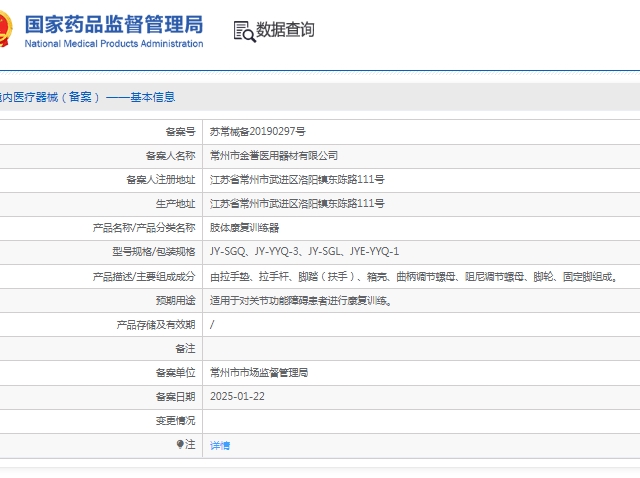This screenshot has height=478, width=640.
Task: Click the 备案人注册地址 row label
Action: pos(161,180)
